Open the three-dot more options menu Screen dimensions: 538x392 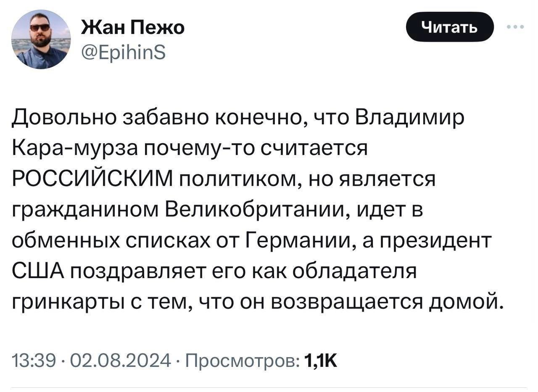pyautogui.click(x=515, y=27)
